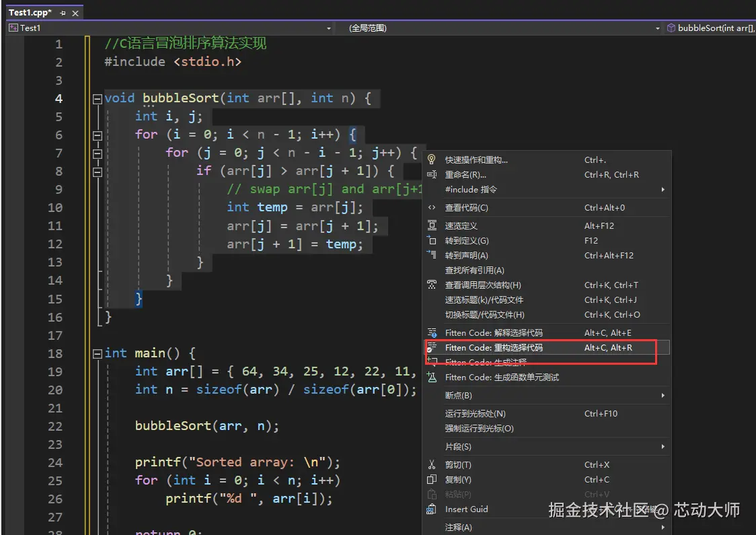Click the 转到声明(A) icon

pyautogui.click(x=432, y=255)
